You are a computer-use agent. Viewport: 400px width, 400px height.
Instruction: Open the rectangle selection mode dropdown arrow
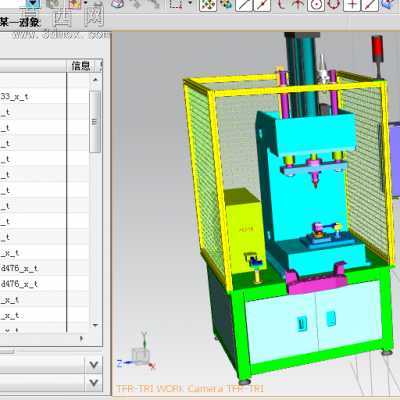point(190,3)
